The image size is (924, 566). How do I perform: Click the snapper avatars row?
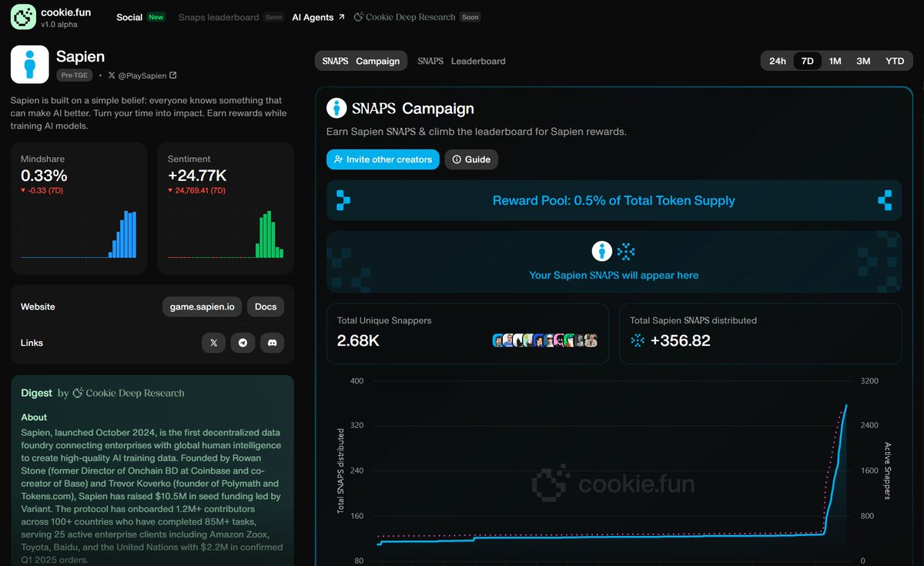(x=545, y=340)
